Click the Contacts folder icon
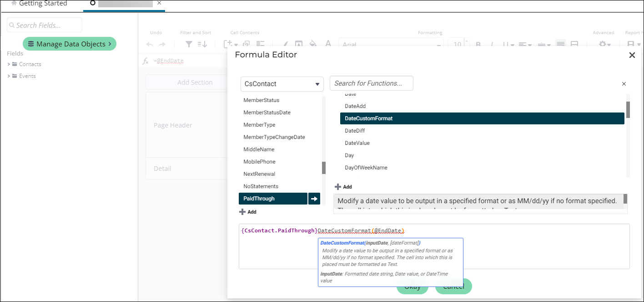This screenshot has width=644, height=302. point(15,64)
